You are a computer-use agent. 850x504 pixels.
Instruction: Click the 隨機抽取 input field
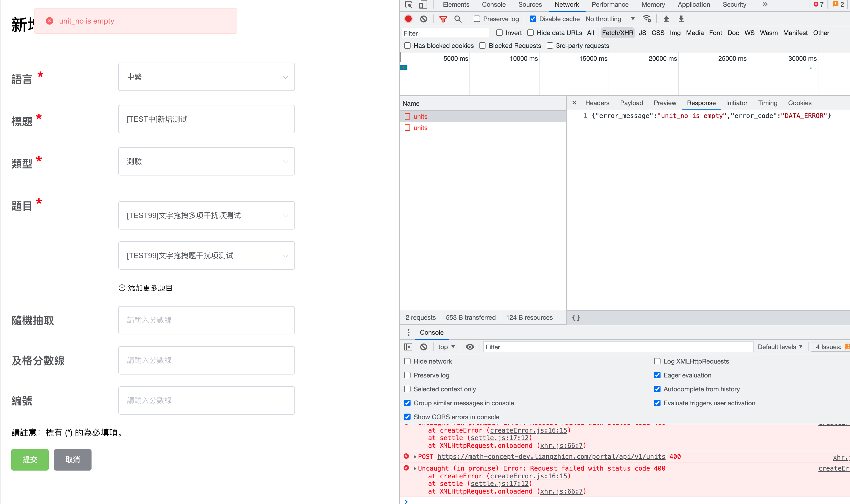tap(207, 320)
